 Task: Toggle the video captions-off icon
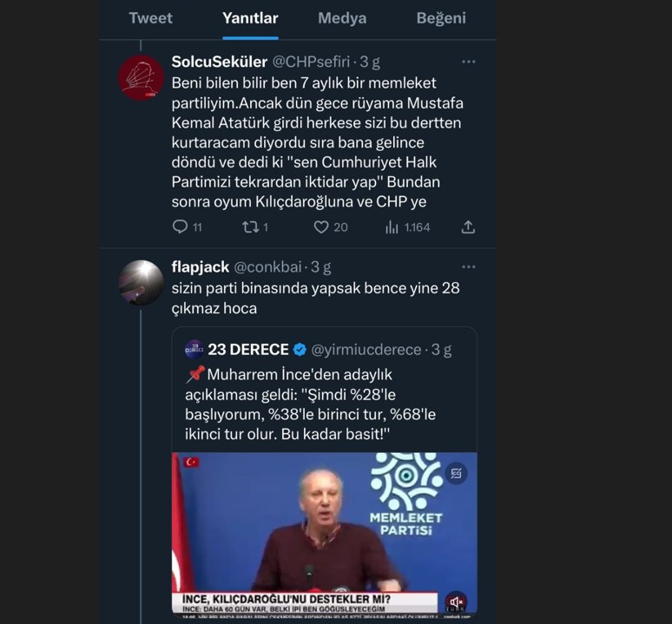tap(457, 473)
